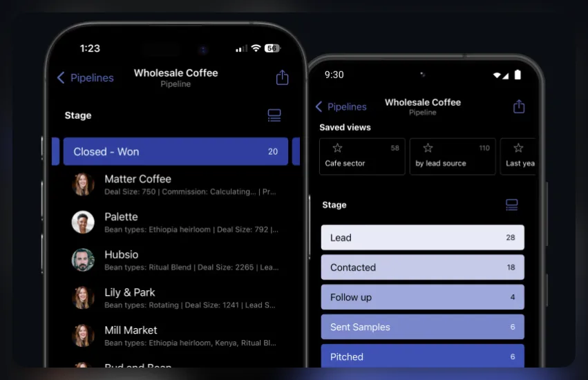Tap the count 20 on Closed - Won
This screenshot has width=588, height=380.
[x=273, y=151]
